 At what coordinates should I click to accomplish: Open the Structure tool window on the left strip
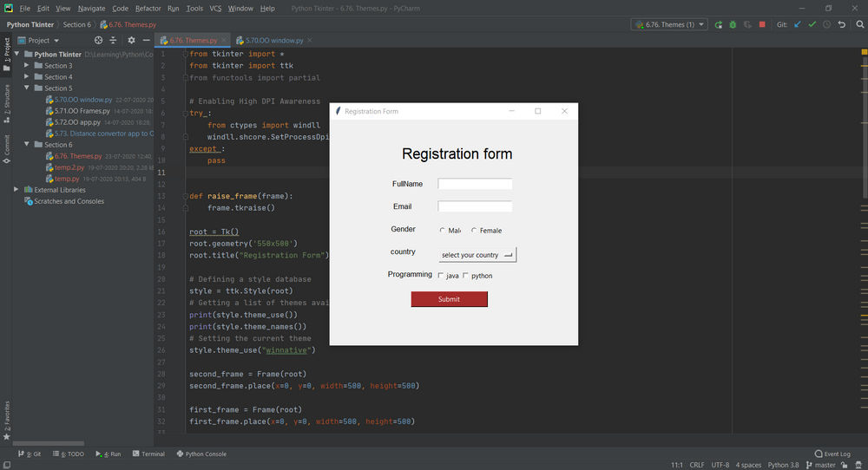pyautogui.click(x=7, y=103)
